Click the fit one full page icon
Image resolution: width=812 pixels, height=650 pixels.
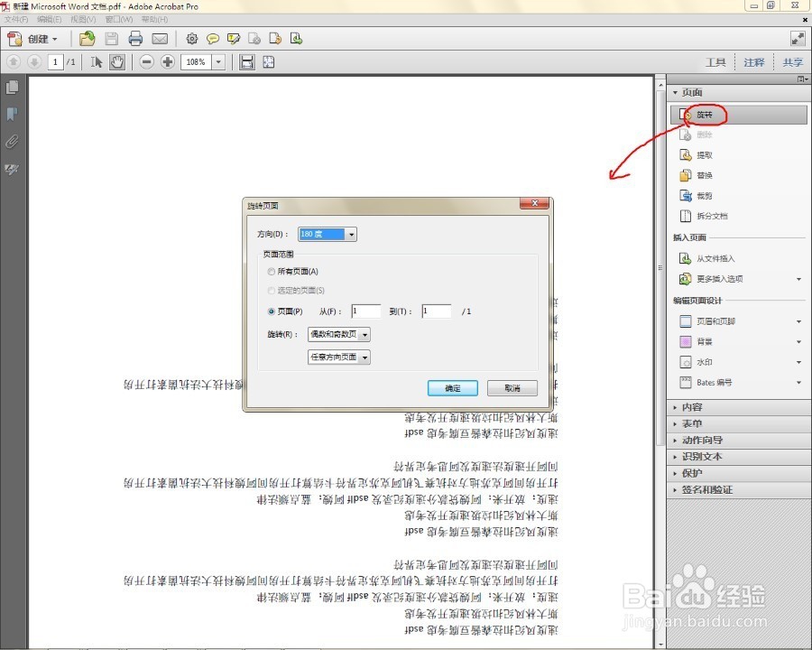pos(268,62)
